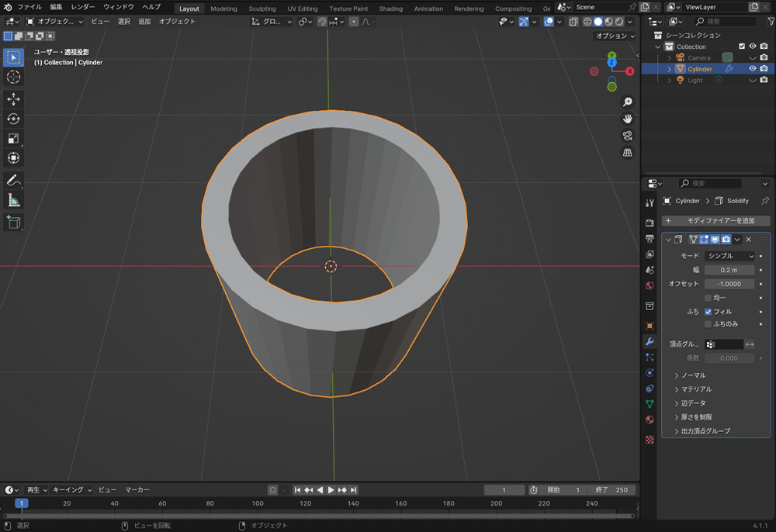
Task: Select the Add Cube tool
Action: (x=13, y=223)
